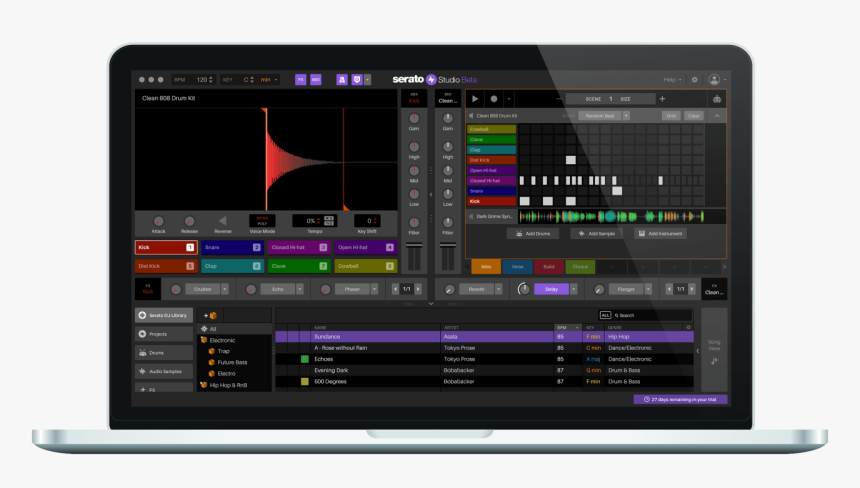Click the Random Beat button
The height and width of the screenshot is (488, 860).
coord(599,116)
